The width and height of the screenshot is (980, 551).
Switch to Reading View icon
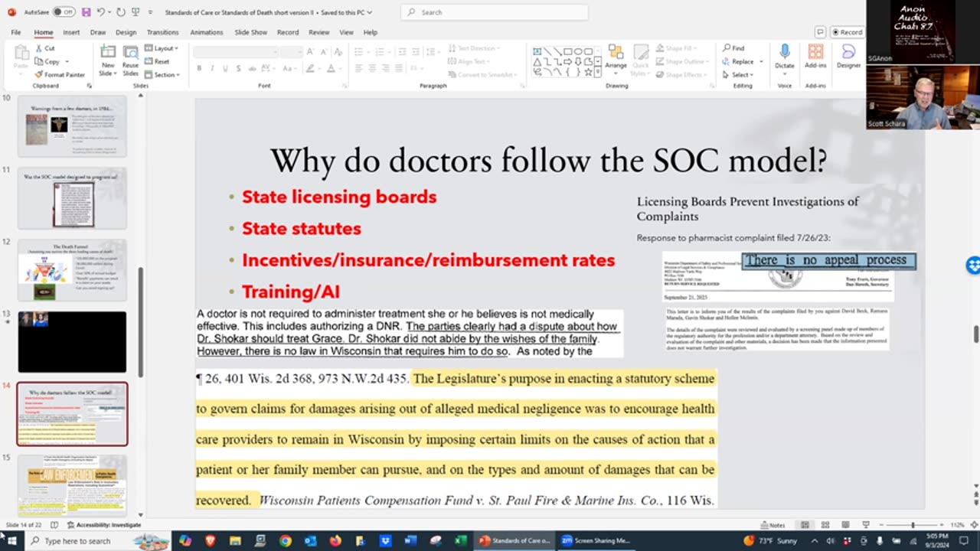(845, 525)
